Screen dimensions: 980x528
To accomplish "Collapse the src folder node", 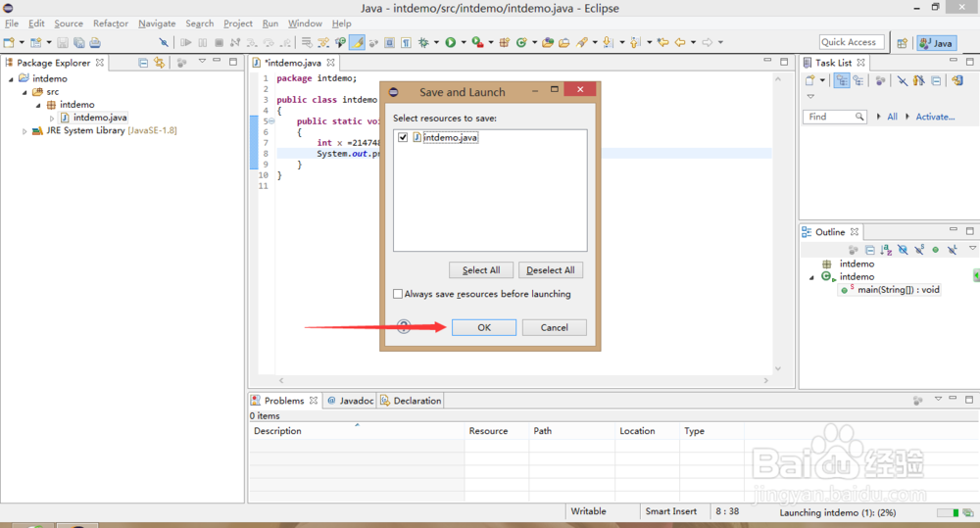I will [25, 92].
